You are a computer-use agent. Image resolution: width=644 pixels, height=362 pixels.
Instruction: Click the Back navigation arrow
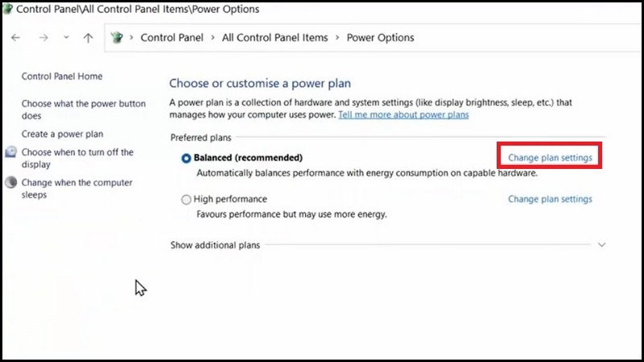coord(15,38)
